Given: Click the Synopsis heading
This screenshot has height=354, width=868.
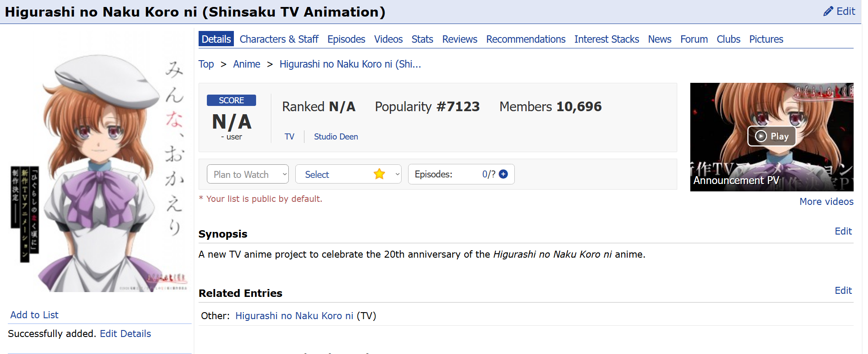Looking at the screenshot, I should click(x=223, y=234).
